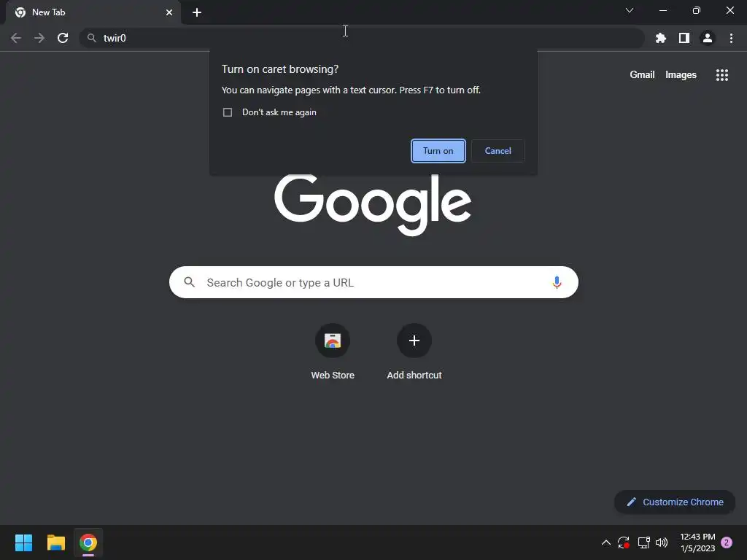Screen dimensions: 747x560
Task: Dismiss dialog with Cancel
Action: 498,151
